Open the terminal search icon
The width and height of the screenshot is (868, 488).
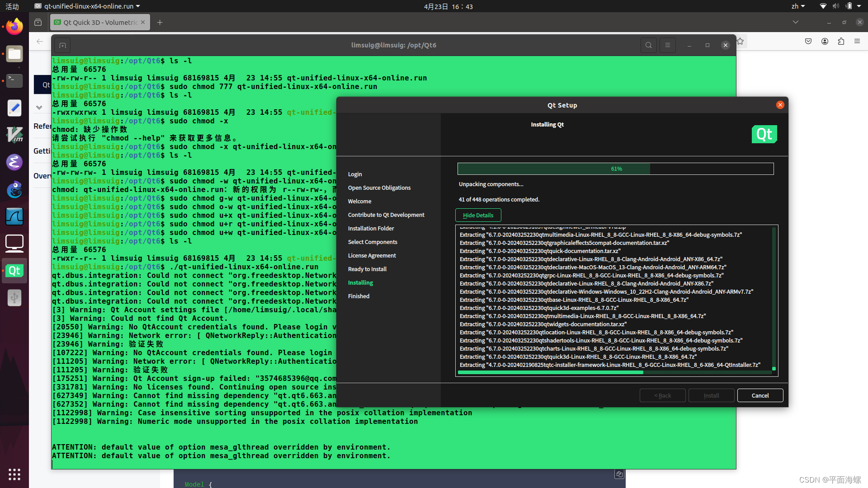[649, 45]
